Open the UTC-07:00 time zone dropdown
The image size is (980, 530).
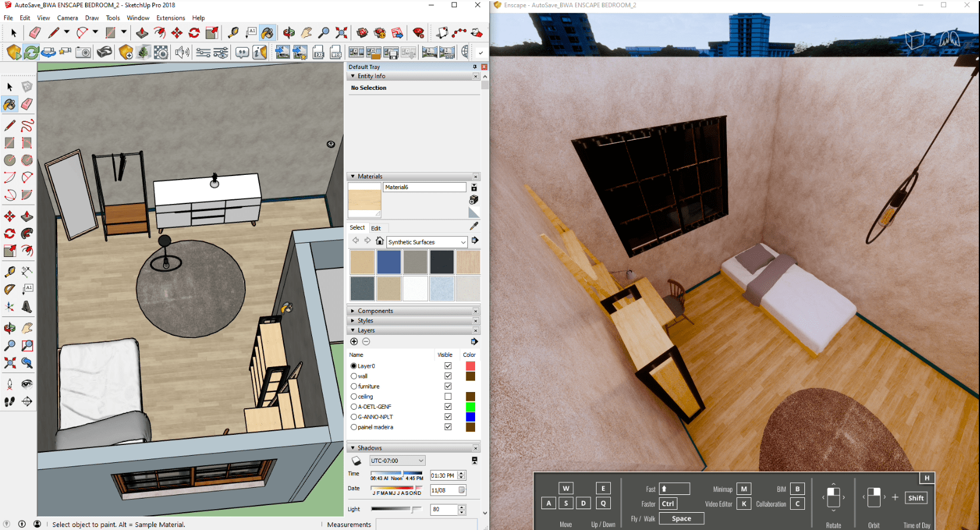pyautogui.click(x=420, y=461)
